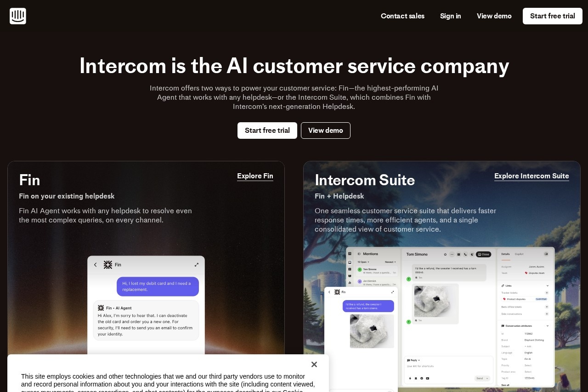Click the Intercom logo icon

point(18,16)
